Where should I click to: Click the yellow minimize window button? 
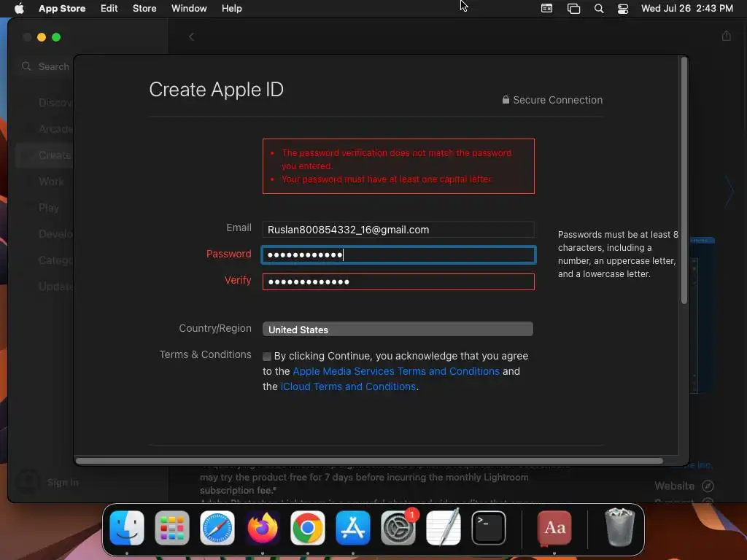click(x=42, y=37)
